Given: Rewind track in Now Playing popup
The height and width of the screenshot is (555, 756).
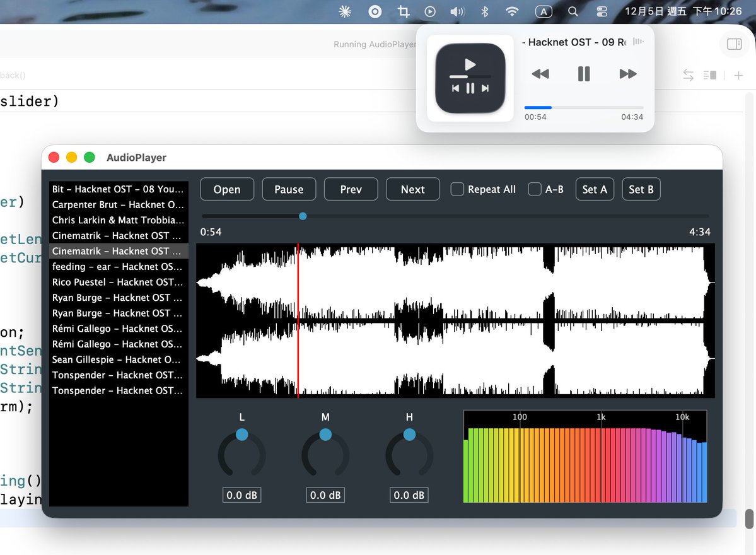Looking at the screenshot, I should [x=540, y=74].
